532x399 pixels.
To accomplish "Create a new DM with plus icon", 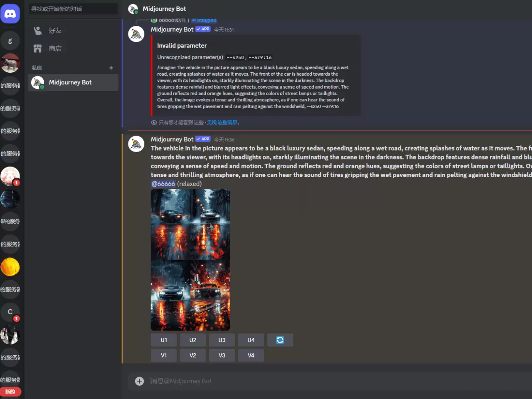I will point(111,68).
